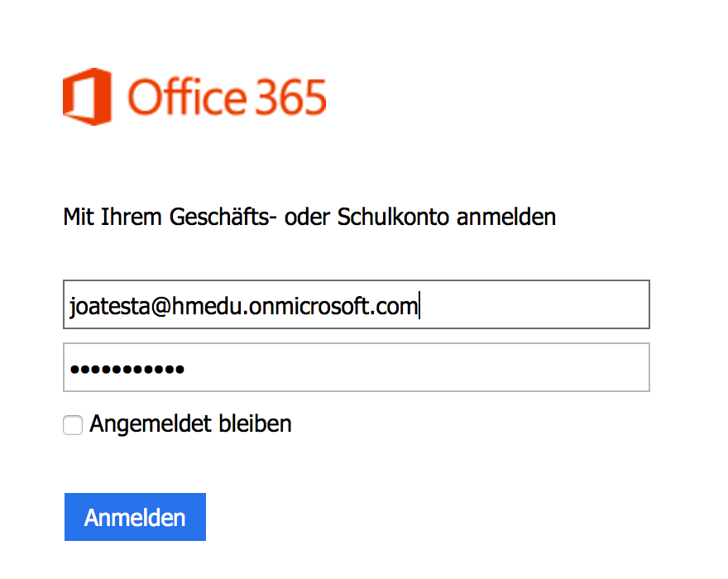The width and height of the screenshot is (728, 579).
Task: Focus the password input field
Action: [x=356, y=367]
